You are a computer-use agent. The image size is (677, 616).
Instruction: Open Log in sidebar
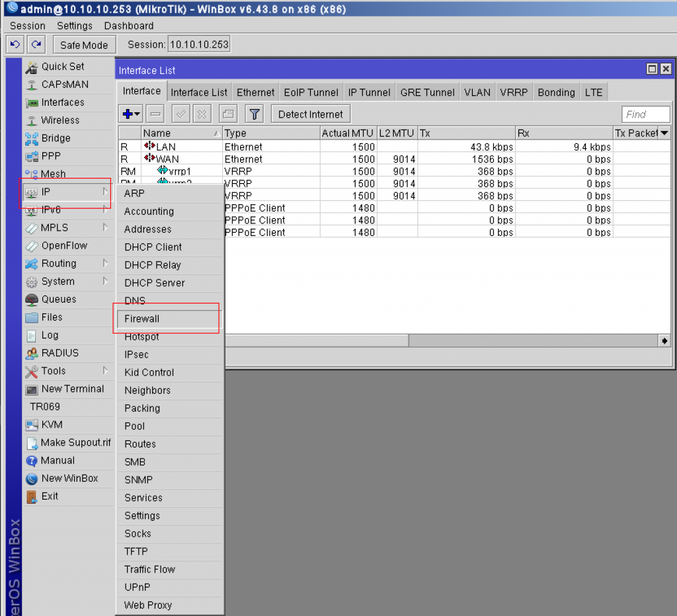click(x=68, y=335)
